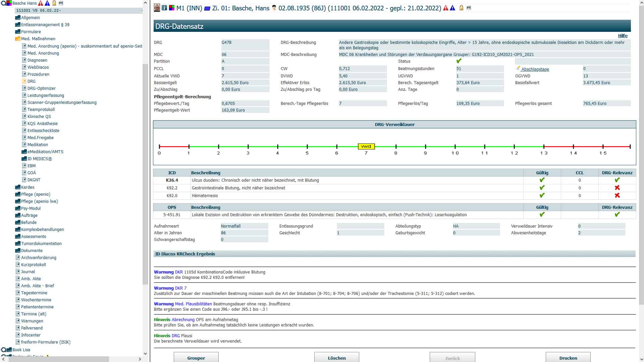Click the blue bed icon before Zi. 01
The image size is (644, 362).
click(x=207, y=8)
